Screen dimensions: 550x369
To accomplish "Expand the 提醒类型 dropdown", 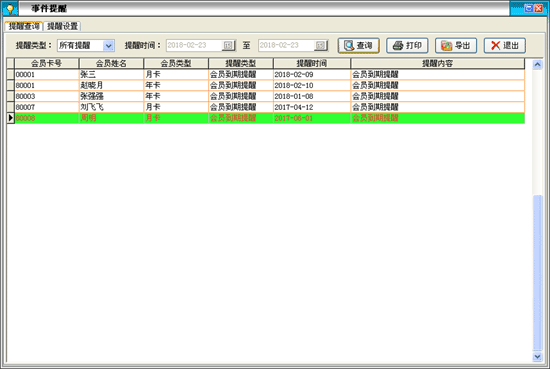I will click(108, 46).
